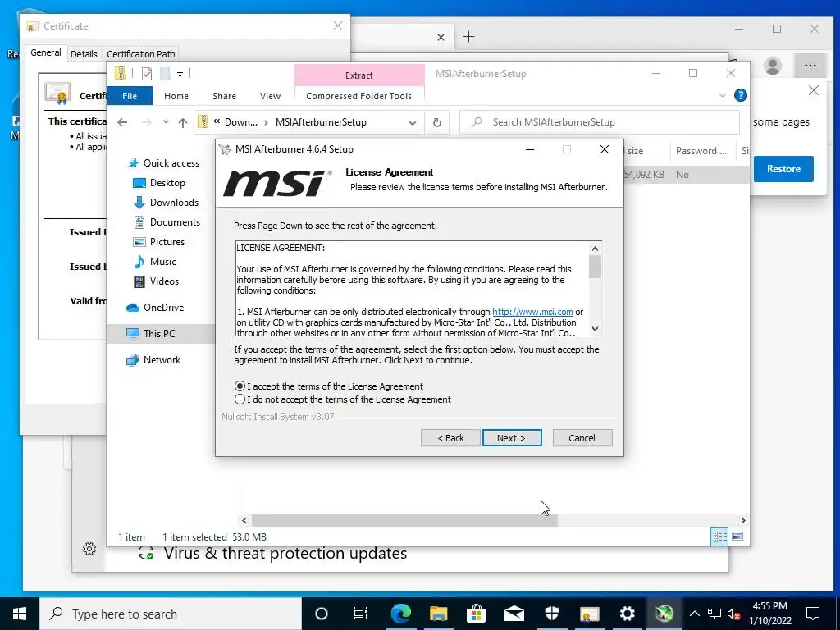
Task: Open Certification Path tab in Certificate window
Action: (141, 54)
